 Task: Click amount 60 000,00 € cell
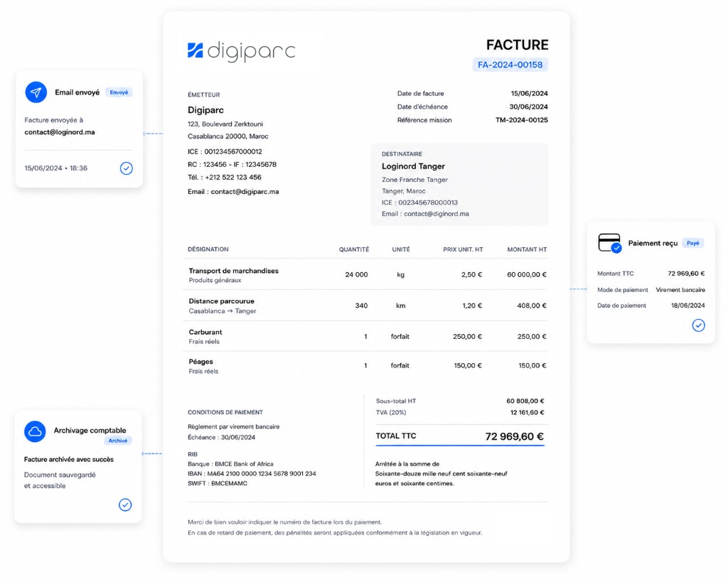pyautogui.click(x=527, y=275)
